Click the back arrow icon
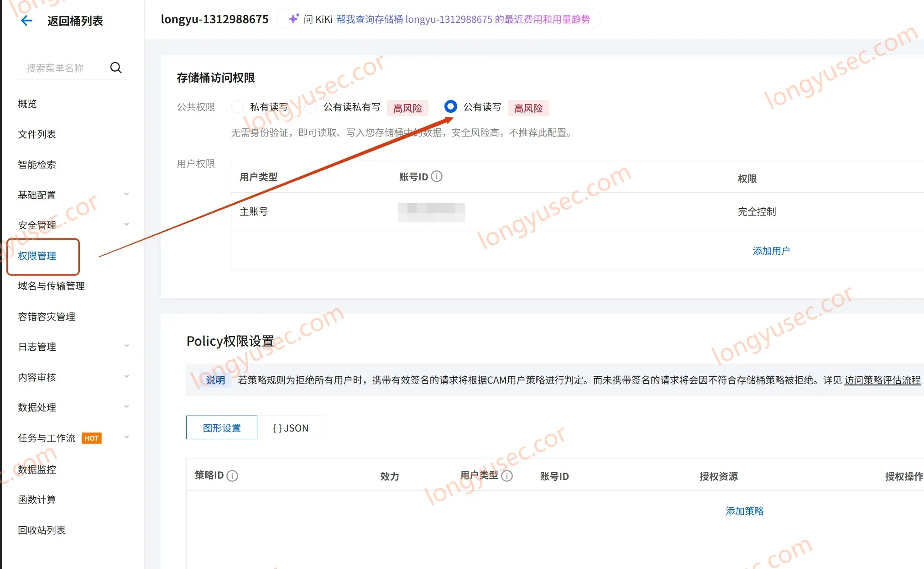Image resolution: width=924 pixels, height=569 pixels. coord(27,21)
